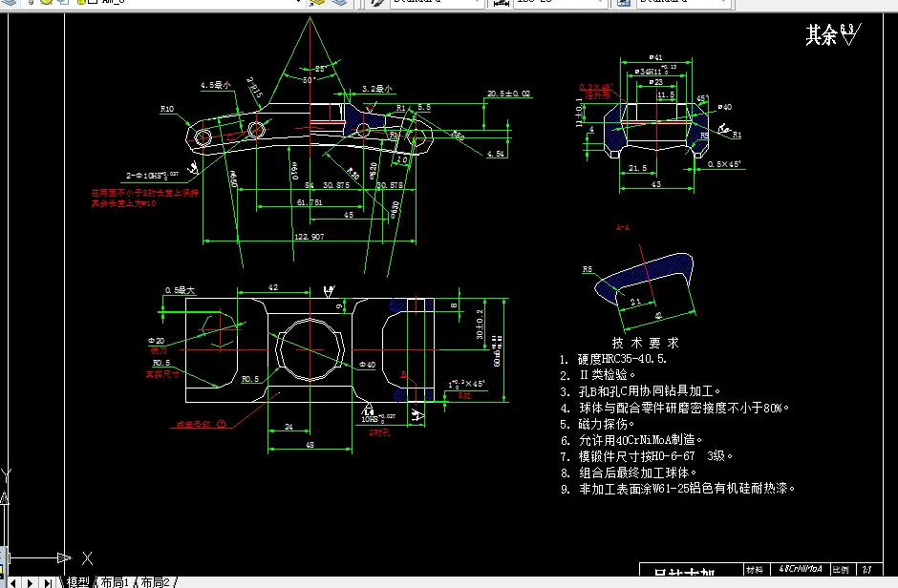Click the Dimension Style icon beside ISO-25
Screen dimensions: 898x588
coord(501,4)
